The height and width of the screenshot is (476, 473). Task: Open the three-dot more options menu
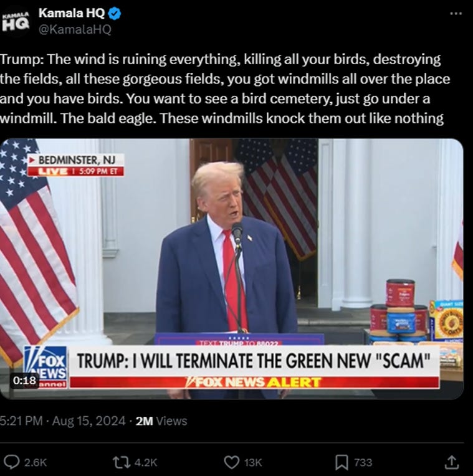(x=456, y=14)
